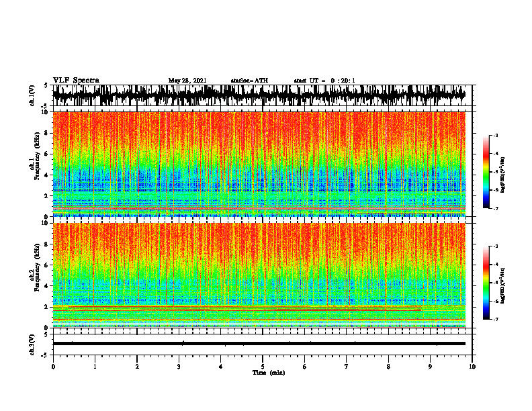Click the ch.1 spectrogram panel
This screenshot has height=411, width=532.
[259, 164]
